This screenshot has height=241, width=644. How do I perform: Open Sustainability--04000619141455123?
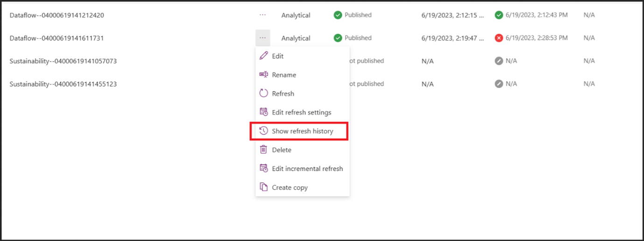(63, 84)
